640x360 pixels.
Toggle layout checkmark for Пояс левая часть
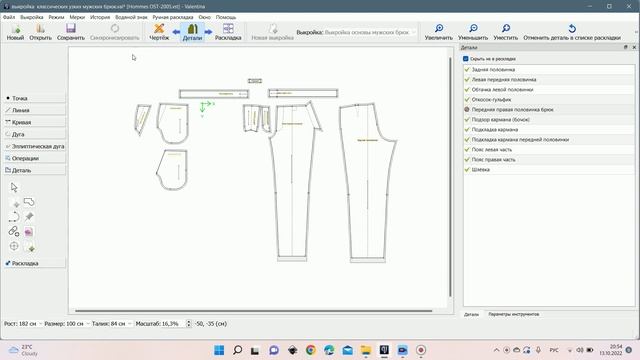(467, 149)
